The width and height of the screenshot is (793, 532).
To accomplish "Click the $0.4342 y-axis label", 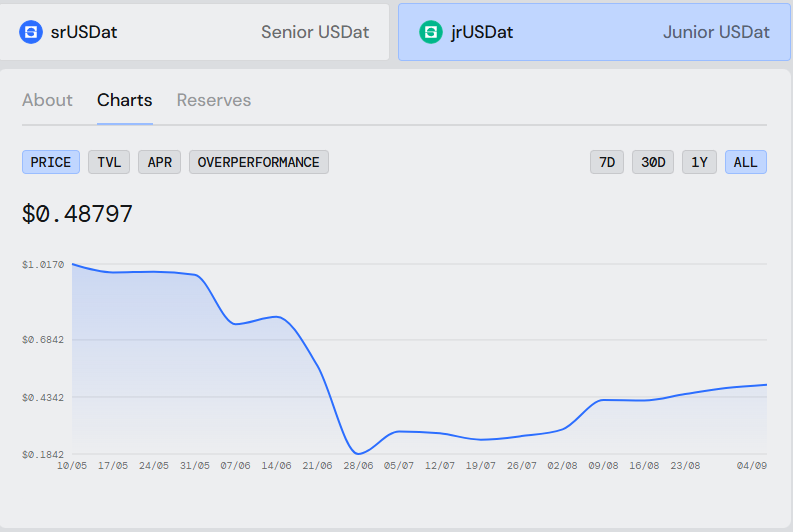I will [x=43, y=397].
